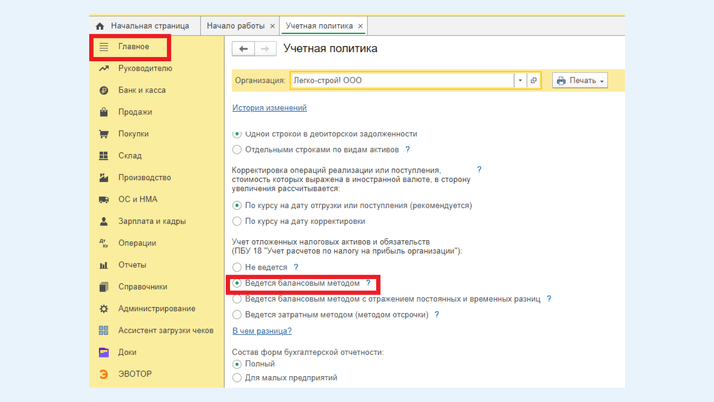Viewport: 714px width, 402px height.
Task: Click the Отчеты bar chart icon
Action: 104,265
